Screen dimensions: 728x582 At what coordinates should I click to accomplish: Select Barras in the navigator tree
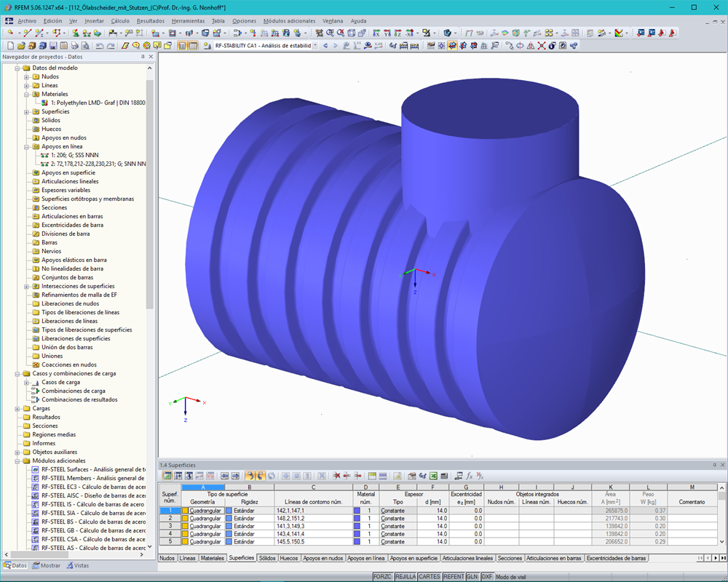[x=50, y=242]
